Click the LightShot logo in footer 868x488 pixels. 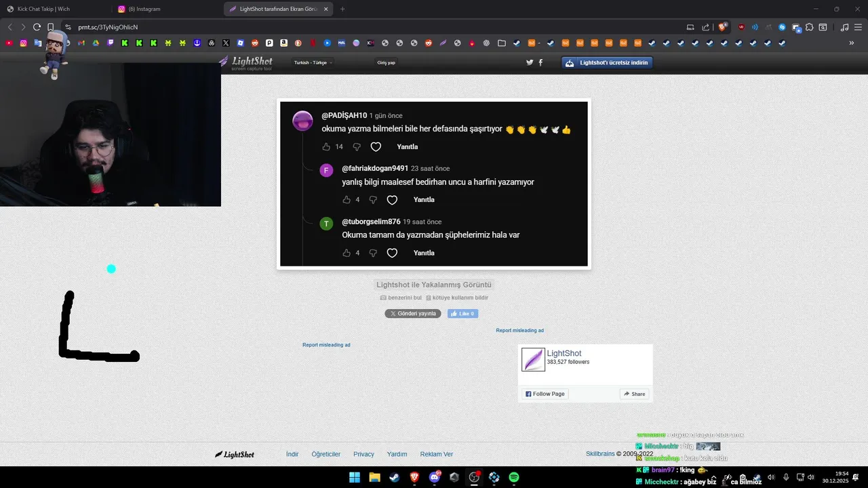(235, 454)
